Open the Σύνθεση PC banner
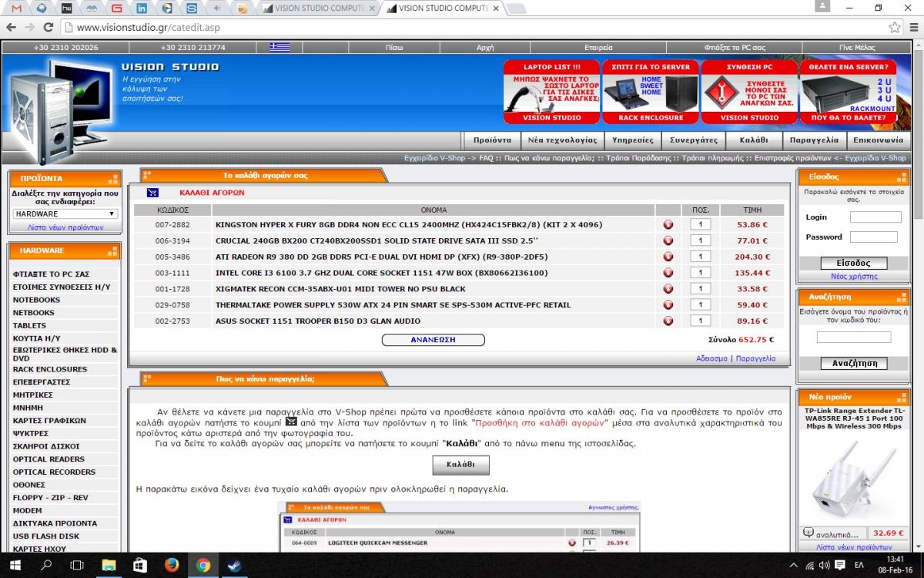This screenshot has width=924, height=578. pyautogui.click(x=749, y=92)
